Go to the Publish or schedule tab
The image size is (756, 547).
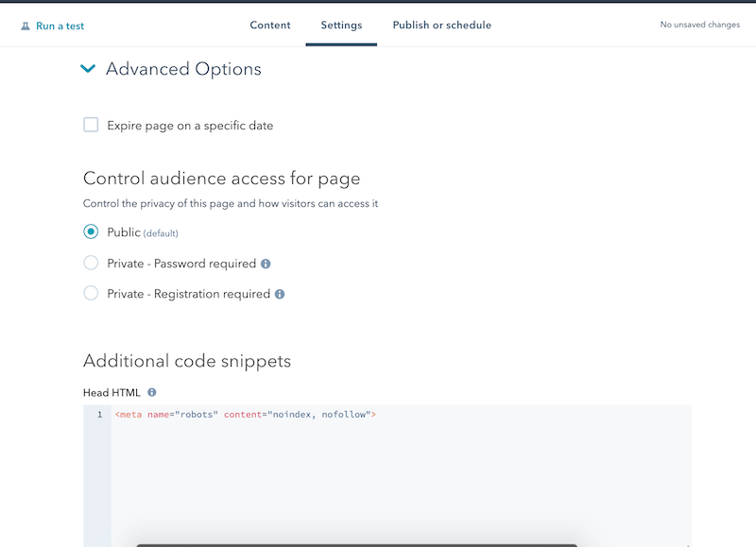tap(441, 26)
